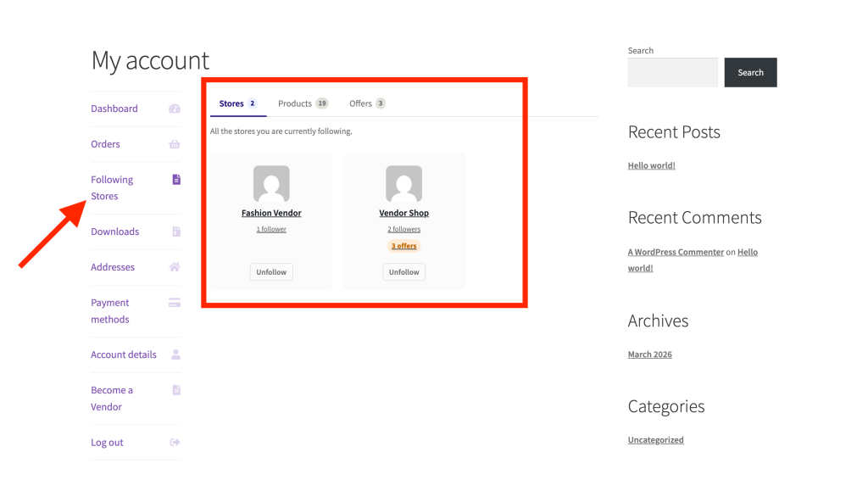Image resolution: width=868 pixels, height=491 pixels.
Task: Open the Vendor Shop store link
Action: coord(404,213)
